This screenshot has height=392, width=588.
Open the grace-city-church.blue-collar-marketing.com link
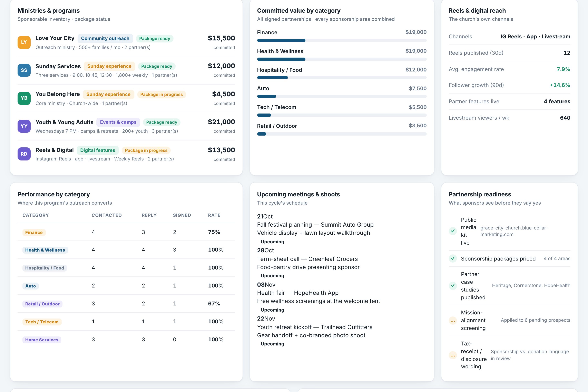point(514,231)
